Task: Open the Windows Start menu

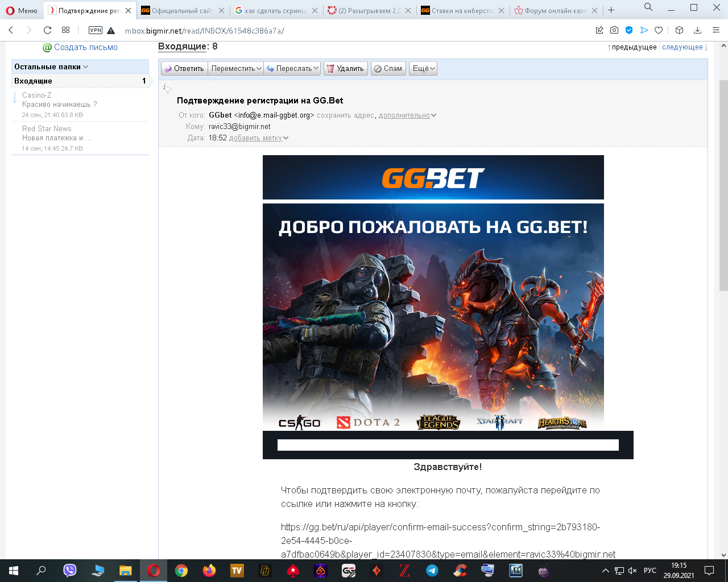Action: pyautogui.click(x=14, y=571)
